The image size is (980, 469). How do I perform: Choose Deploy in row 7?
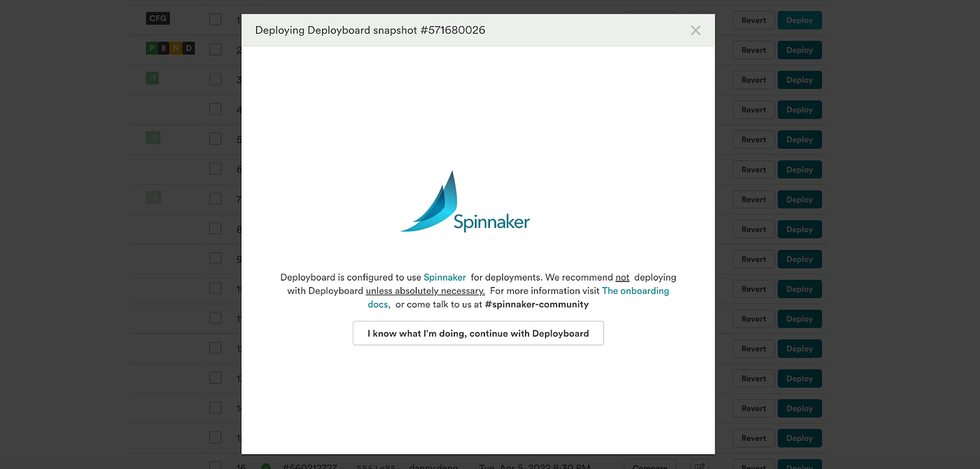pyautogui.click(x=799, y=199)
